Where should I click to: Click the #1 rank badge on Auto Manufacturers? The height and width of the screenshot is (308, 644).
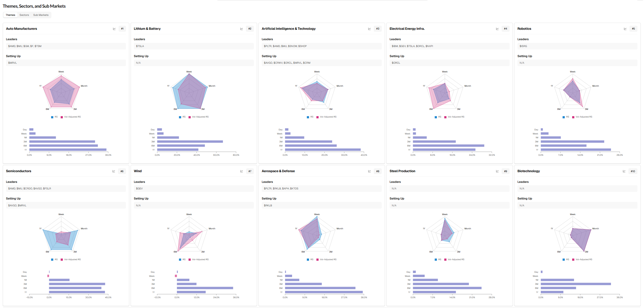[x=122, y=29]
